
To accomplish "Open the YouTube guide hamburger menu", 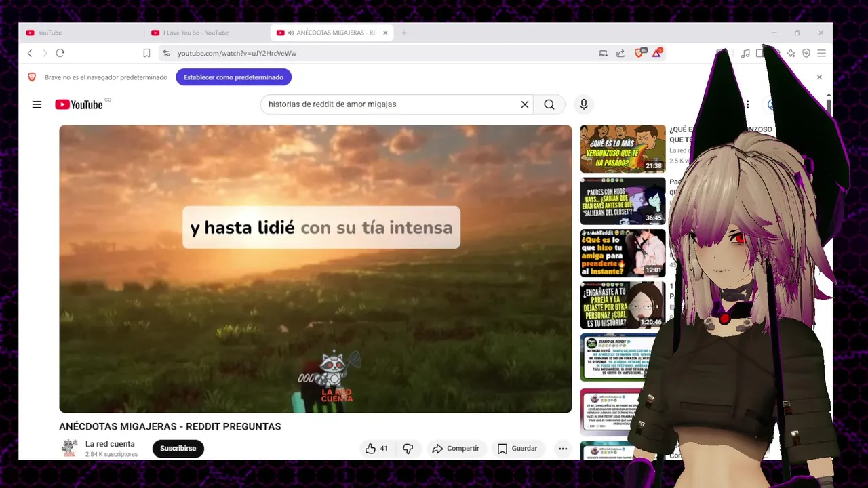I will (x=37, y=104).
